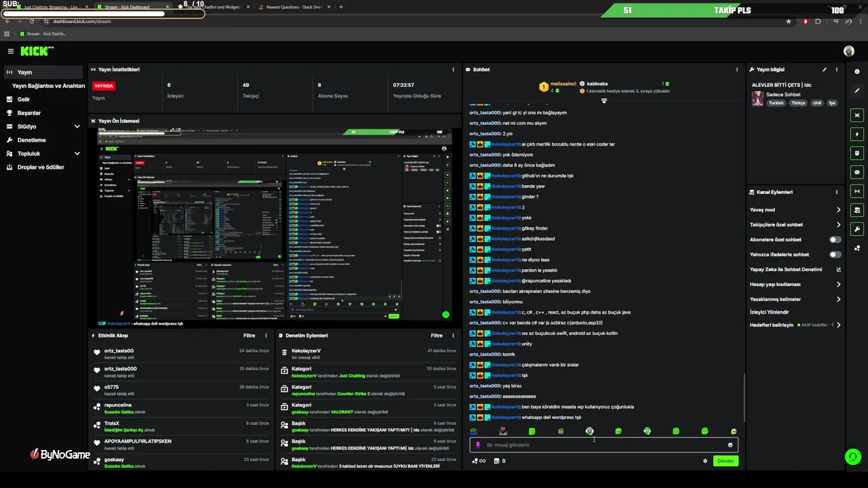Expand Hedefleri belirleyin options
868x488 pixels.
[x=839, y=325]
